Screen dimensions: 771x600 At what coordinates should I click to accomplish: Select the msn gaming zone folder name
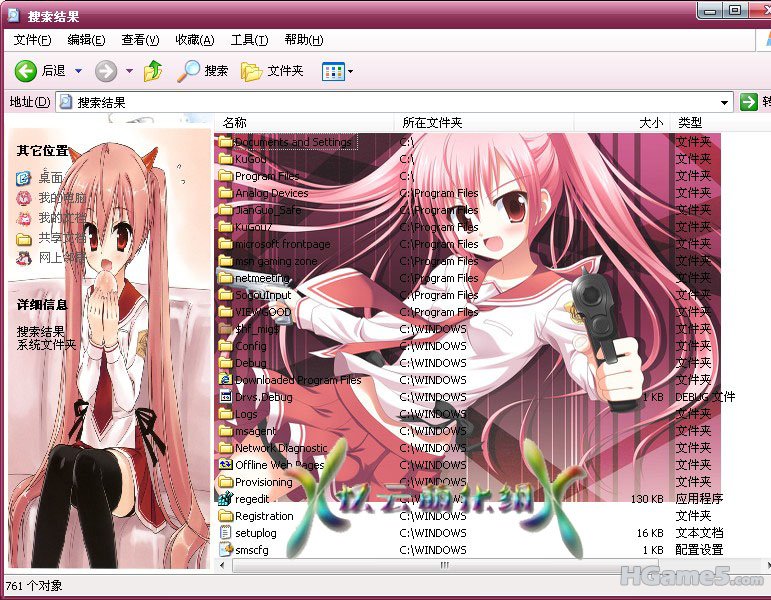[x=276, y=261]
